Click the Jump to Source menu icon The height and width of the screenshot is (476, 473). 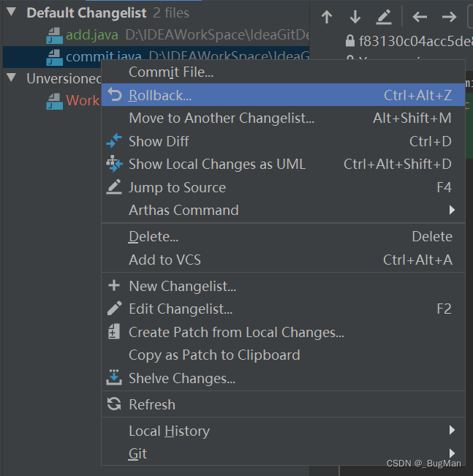click(114, 187)
